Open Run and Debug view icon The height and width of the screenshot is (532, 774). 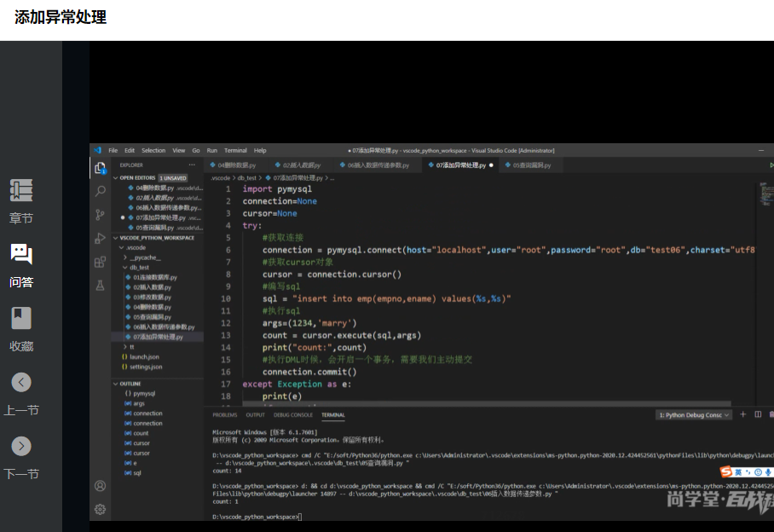click(x=101, y=239)
